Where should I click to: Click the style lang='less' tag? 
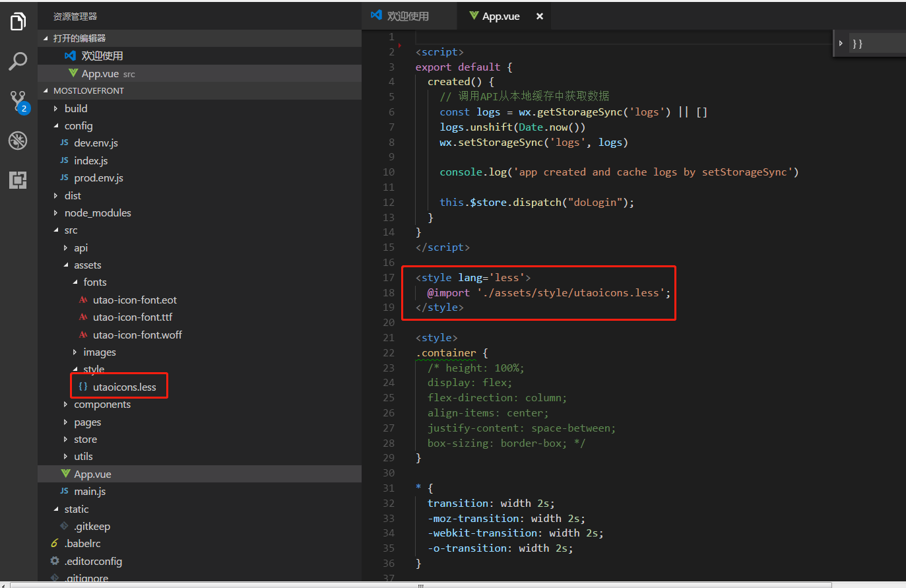[473, 277]
